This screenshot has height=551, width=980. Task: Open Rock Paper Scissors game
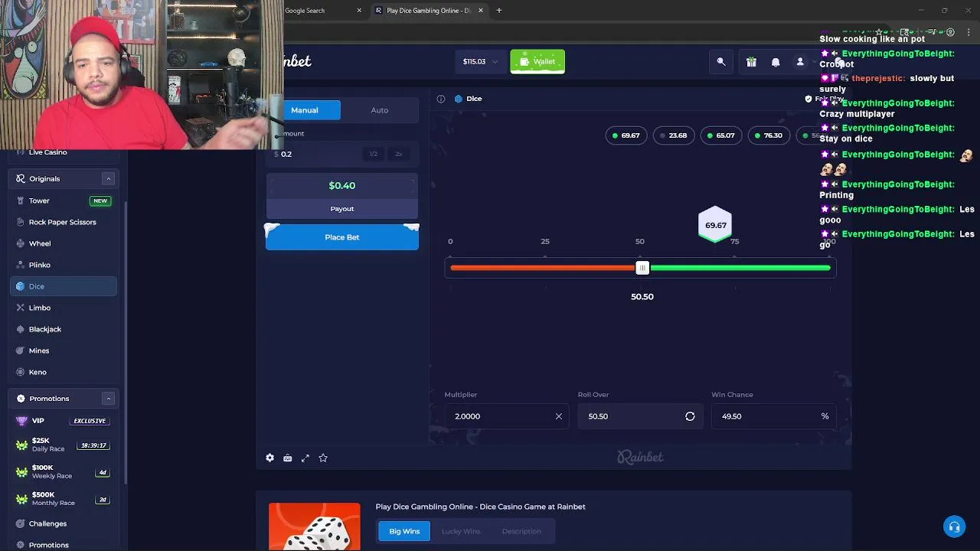click(63, 222)
